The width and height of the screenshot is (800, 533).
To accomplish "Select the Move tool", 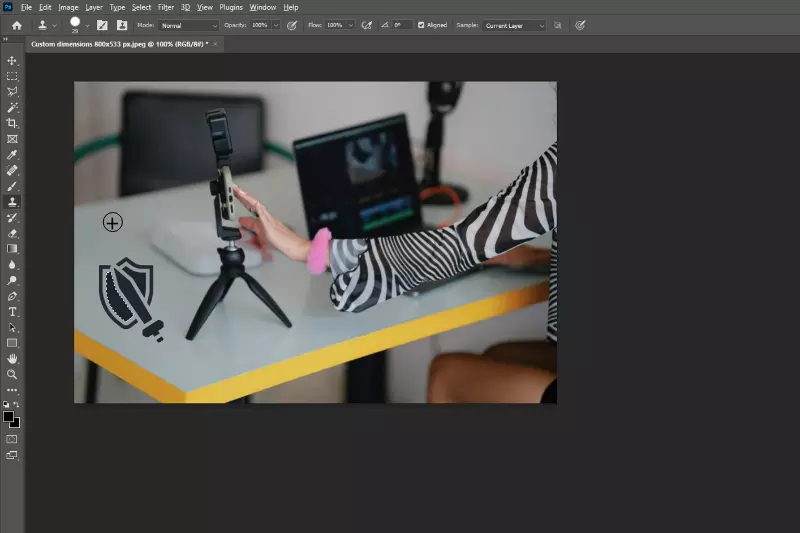I will click(x=12, y=61).
